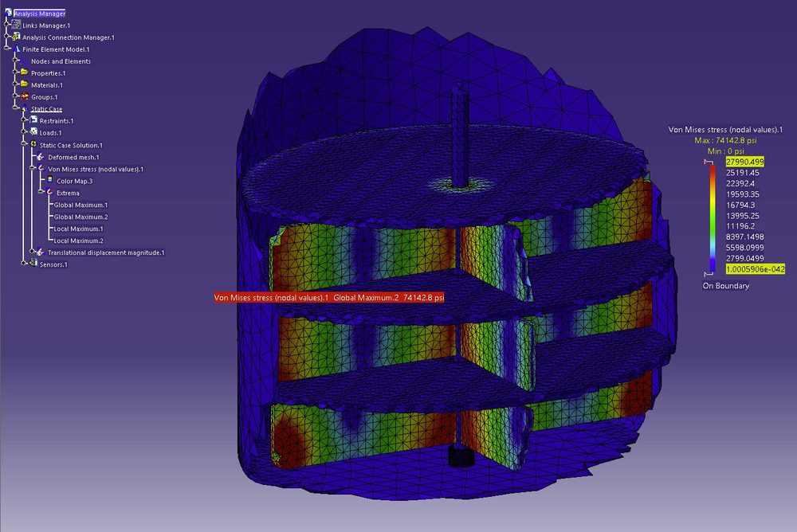
Task: Collapse the Extrema node
Action: click(x=41, y=191)
